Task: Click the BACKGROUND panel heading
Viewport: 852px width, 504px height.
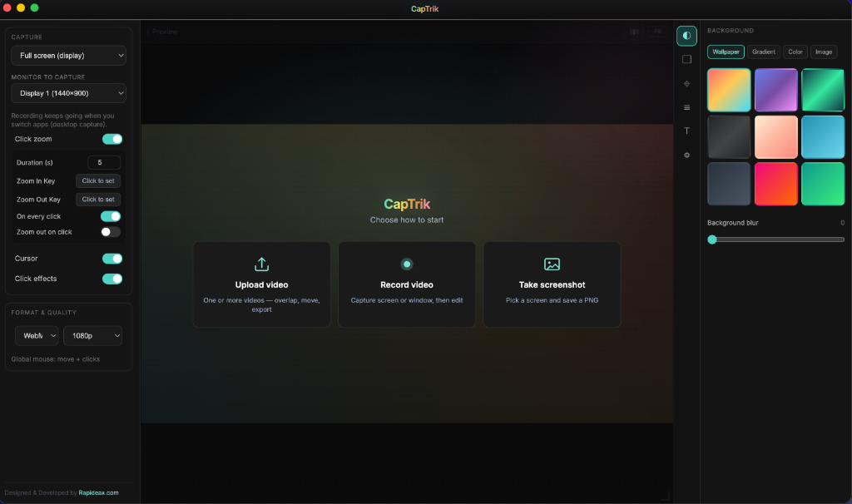Action: click(731, 31)
